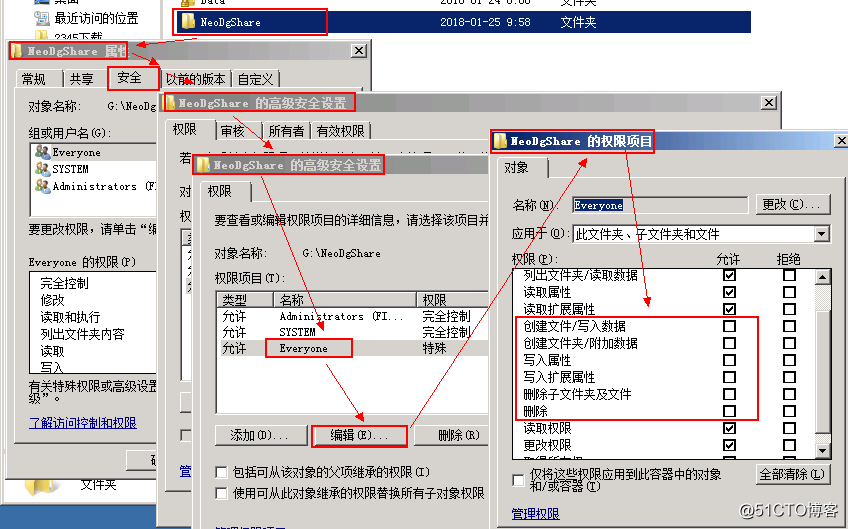This screenshot has height=529, width=848.
Task: Open the 应用于 dropdown list
Action: pos(822,234)
